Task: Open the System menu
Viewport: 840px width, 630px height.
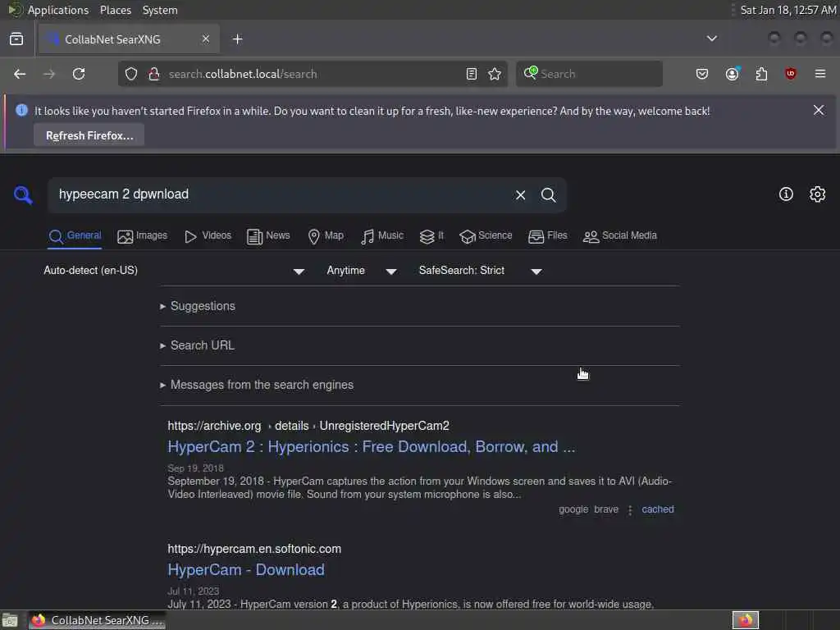Action: [x=160, y=10]
